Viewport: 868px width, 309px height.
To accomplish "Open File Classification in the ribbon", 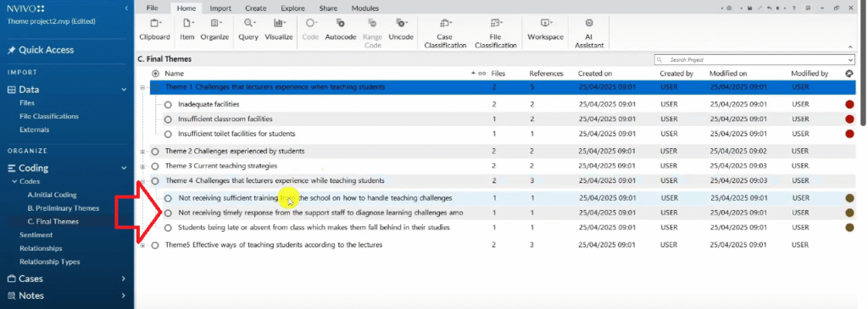I will (x=495, y=33).
